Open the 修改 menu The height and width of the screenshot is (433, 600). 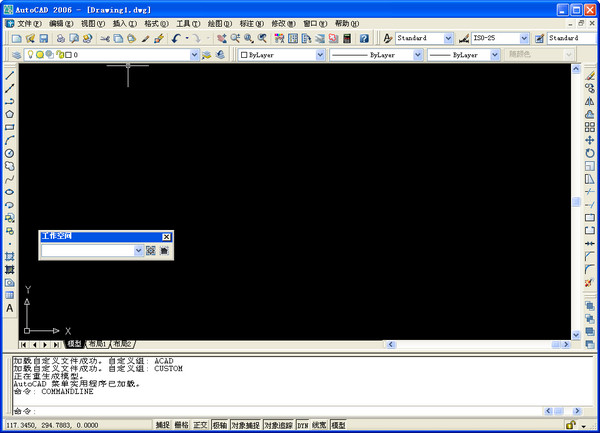[283, 24]
